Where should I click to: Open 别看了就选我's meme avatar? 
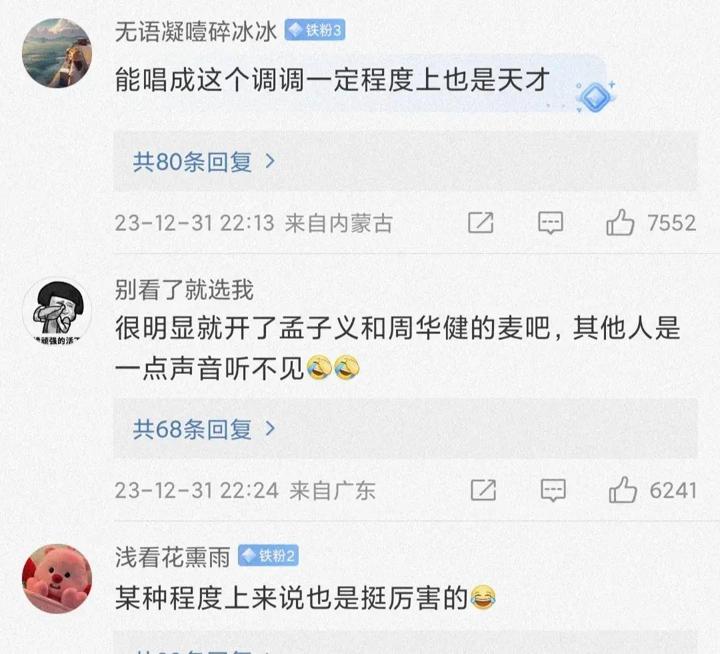(57, 311)
